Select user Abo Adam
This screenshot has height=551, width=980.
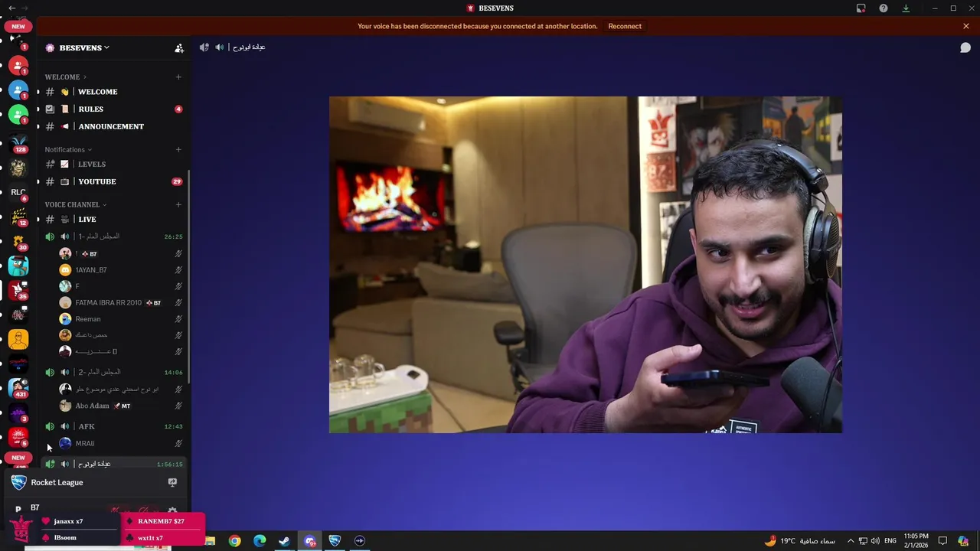click(x=121, y=406)
